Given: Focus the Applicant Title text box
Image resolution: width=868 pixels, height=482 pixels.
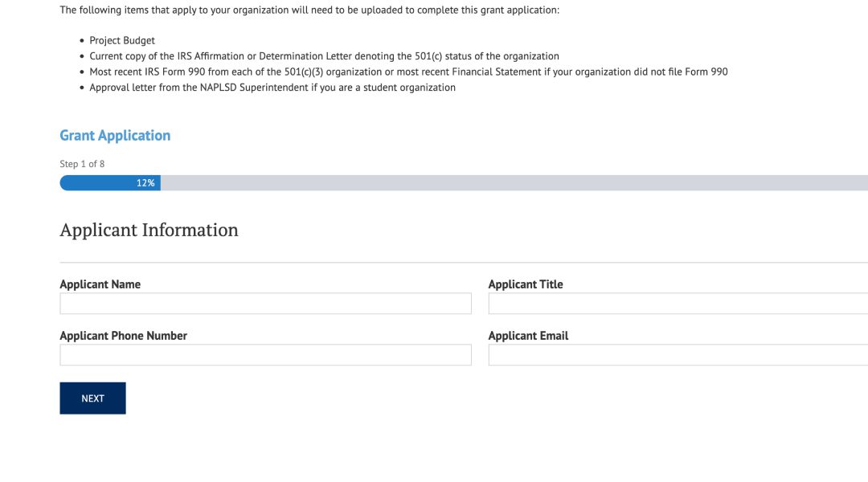Looking at the screenshot, I should click(678, 303).
